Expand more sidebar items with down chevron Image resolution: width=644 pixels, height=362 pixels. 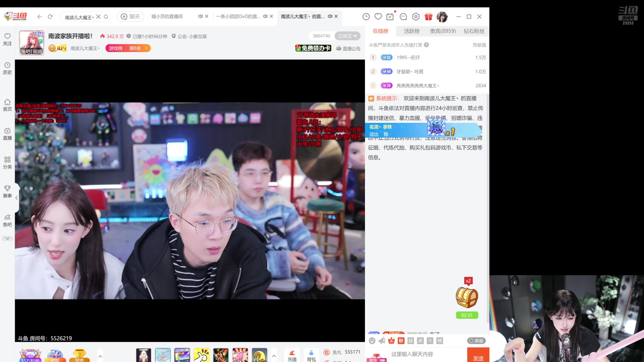[x=7, y=238]
